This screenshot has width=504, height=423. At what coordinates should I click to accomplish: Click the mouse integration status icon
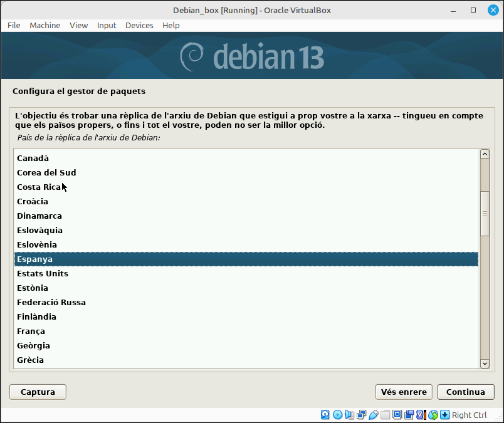[x=433, y=415]
